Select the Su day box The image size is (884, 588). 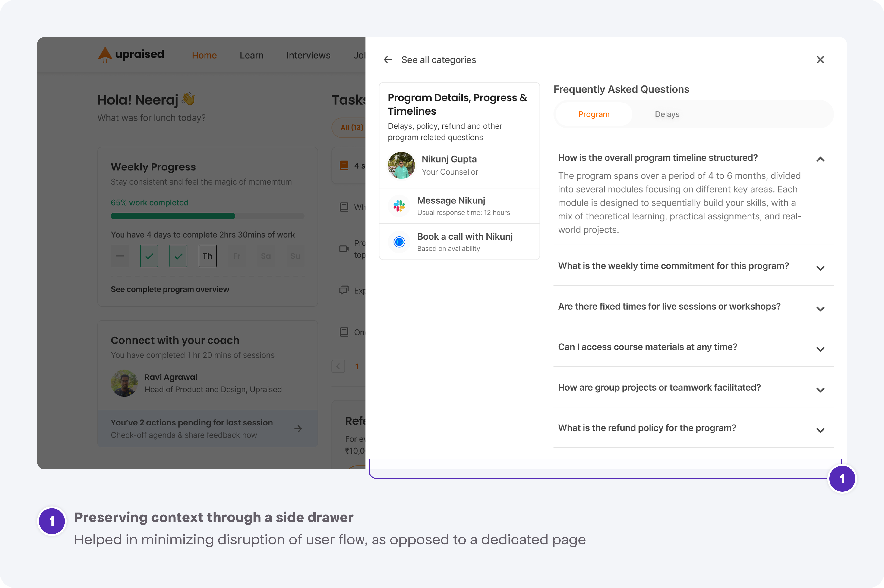tap(295, 256)
